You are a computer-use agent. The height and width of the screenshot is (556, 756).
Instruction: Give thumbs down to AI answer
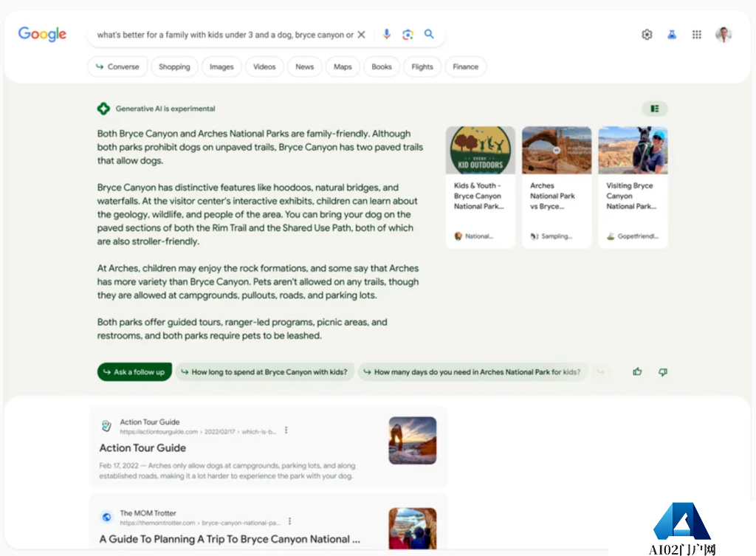[662, 372]
